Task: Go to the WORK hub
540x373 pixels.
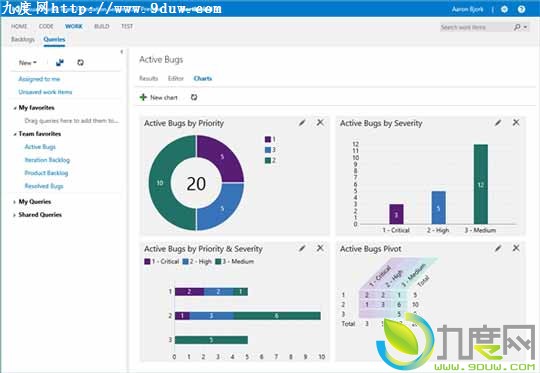Action: (74, 26)
